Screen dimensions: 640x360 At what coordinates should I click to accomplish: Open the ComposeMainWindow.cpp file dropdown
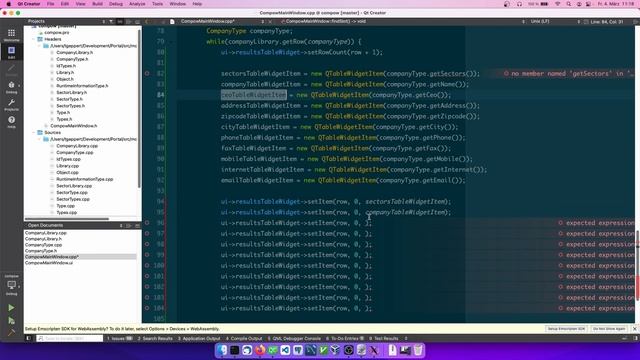click(x=262, y=21)
